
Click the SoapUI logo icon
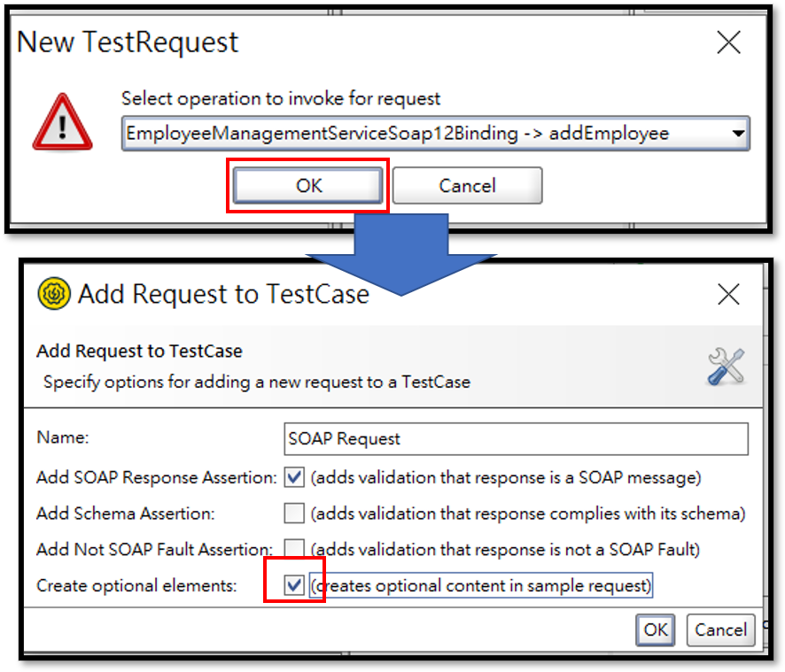(x=54, y=293)
